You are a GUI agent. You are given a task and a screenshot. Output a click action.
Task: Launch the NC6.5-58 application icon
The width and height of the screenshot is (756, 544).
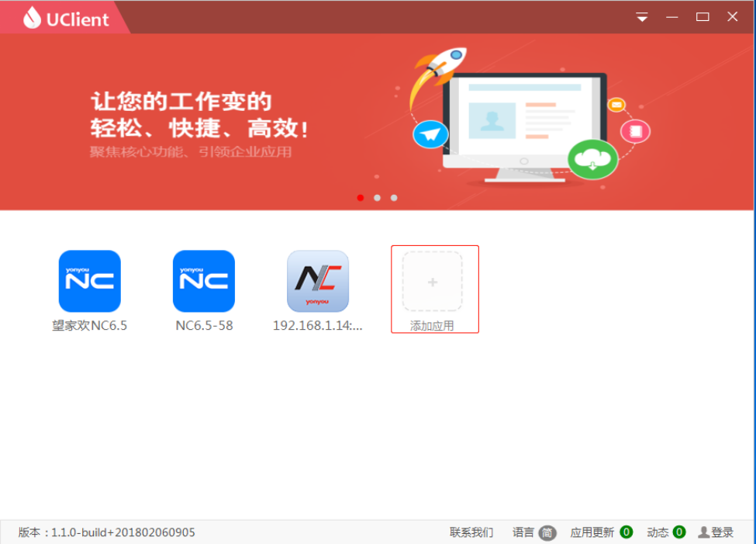[x=204, y=281]
